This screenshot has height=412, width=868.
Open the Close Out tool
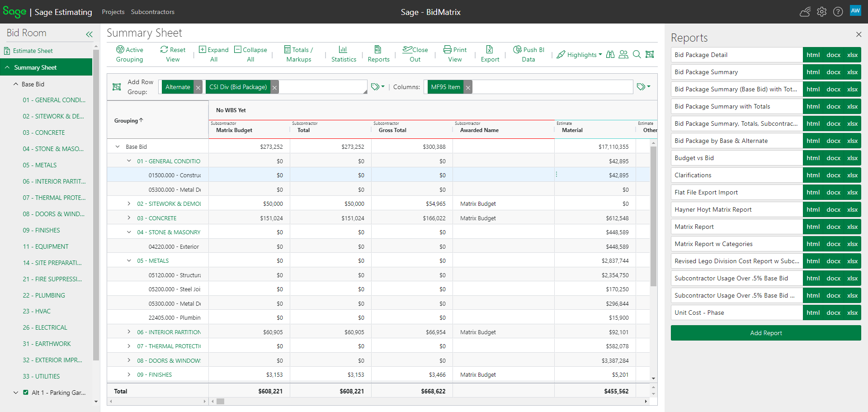[415, 54]
